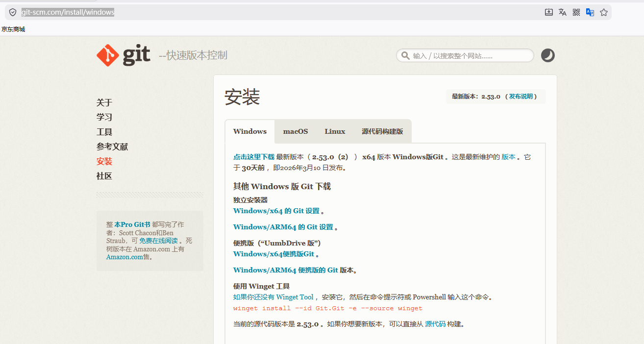Bookmark this page with the star icon
This screenshot has height=344, width=644.
604,12
